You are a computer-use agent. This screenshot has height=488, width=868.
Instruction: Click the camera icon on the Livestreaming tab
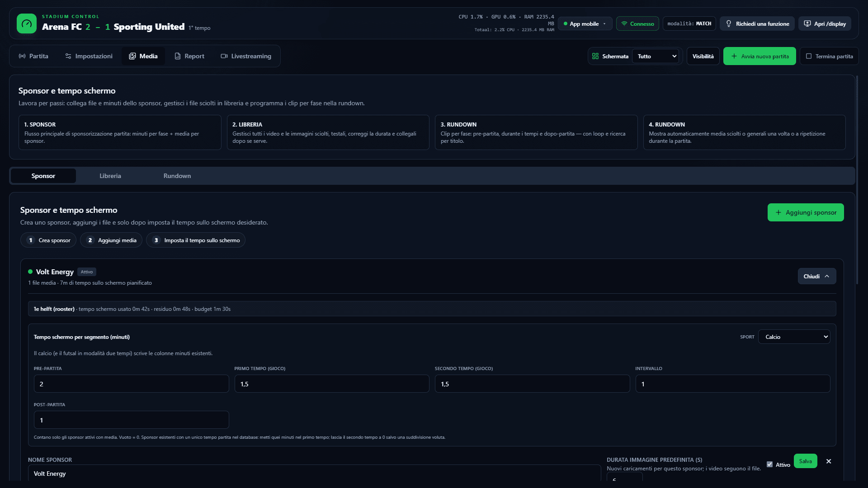[224, 56]
